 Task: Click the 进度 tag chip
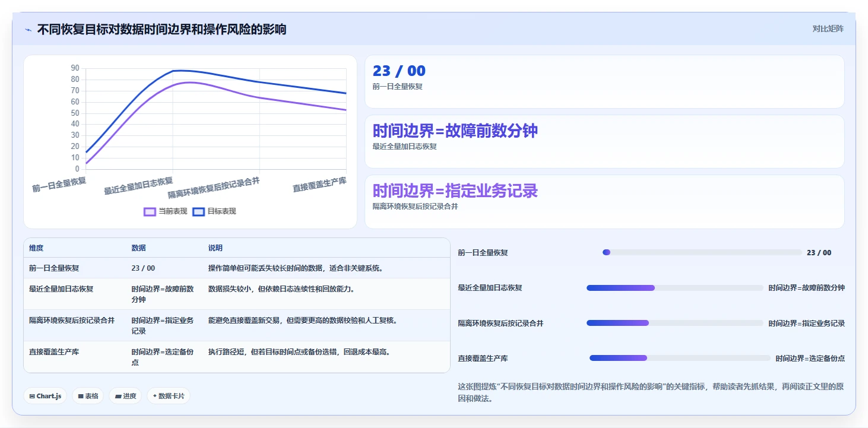[x=125, y=396]
